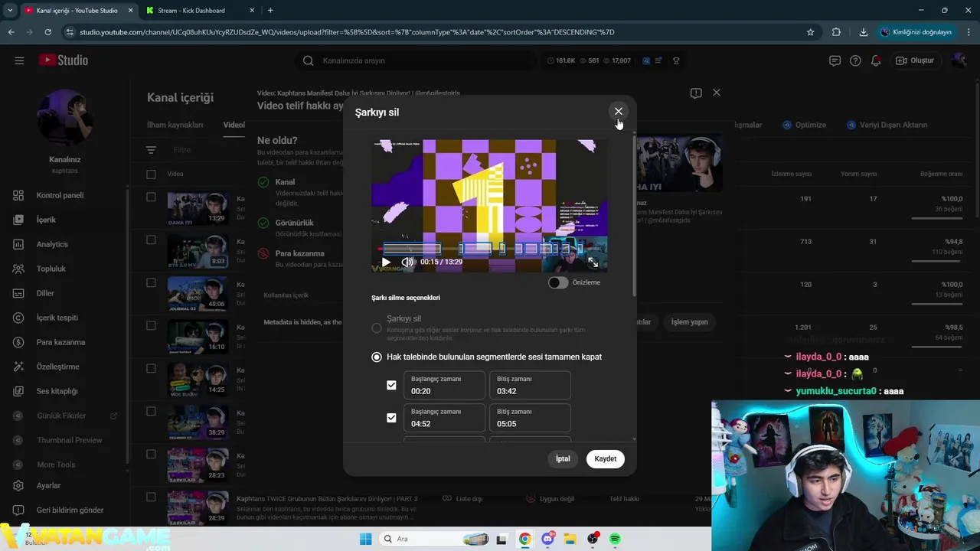The height and width of the screenshot is (551, 980).
Task: Click the İptal button
Action: (563, 458)
